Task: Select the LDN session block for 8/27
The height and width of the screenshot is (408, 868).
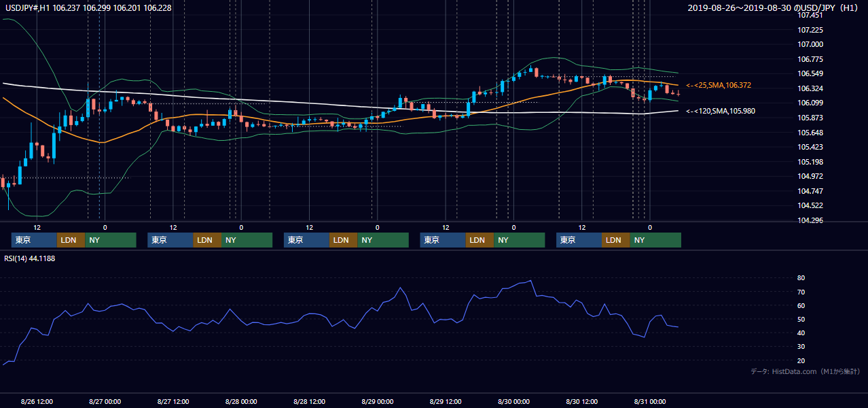Action: pyautogui.click(x=207, y=240)
